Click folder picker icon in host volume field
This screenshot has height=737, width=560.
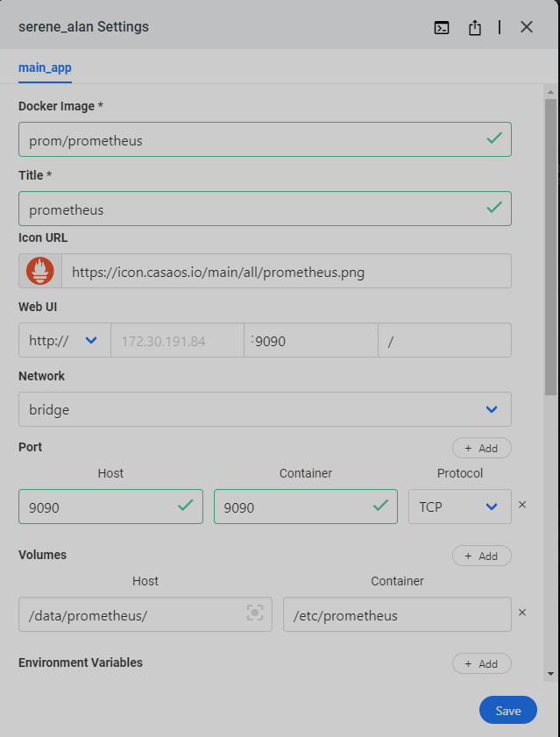pyautogui.click(x=255, y=614)
